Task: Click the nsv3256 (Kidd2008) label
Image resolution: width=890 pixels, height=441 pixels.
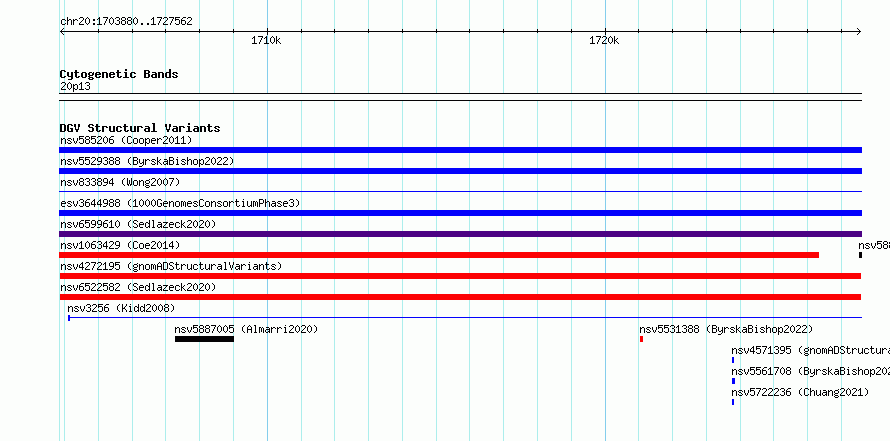Action: 121,308
